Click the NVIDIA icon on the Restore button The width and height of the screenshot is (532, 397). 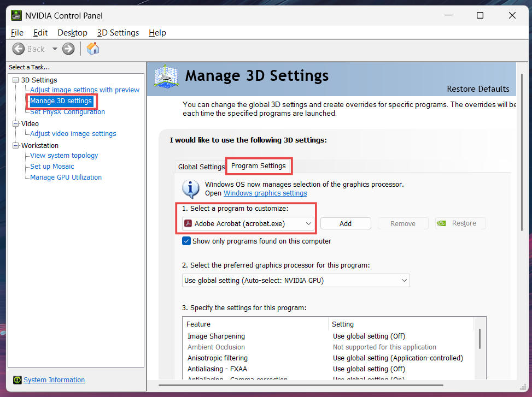(441, 223)
